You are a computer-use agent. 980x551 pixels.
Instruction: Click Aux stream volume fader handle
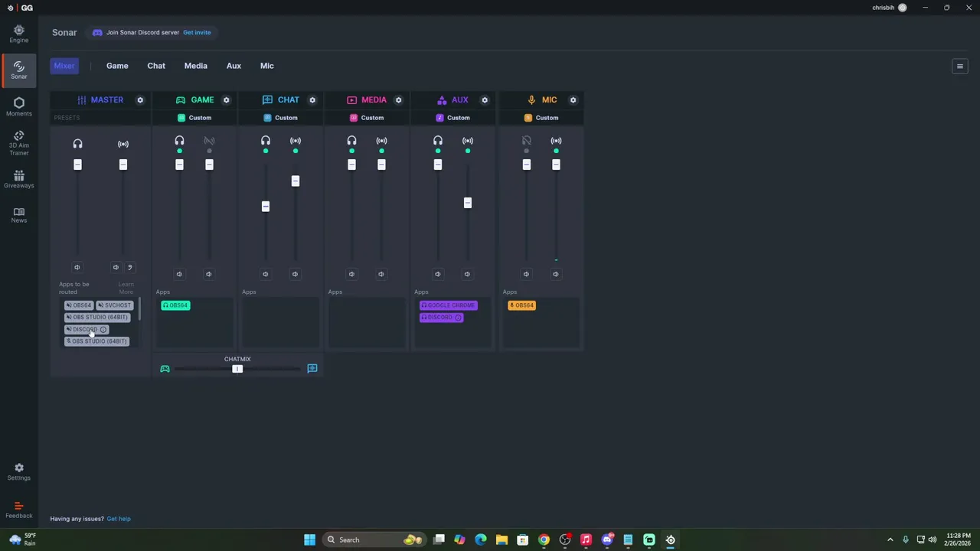click(x=468, y=203)
